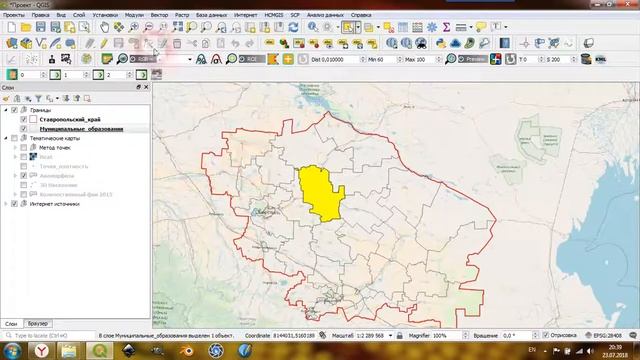Save project with floppy disk icon
The image size is (640, 360).
(41, 27)
